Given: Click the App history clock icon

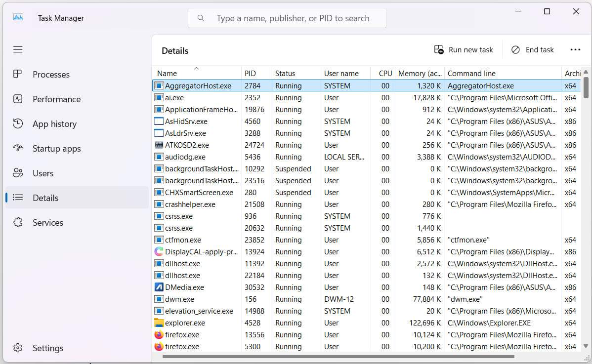Looking at the screenshot, I should (18, 123).
